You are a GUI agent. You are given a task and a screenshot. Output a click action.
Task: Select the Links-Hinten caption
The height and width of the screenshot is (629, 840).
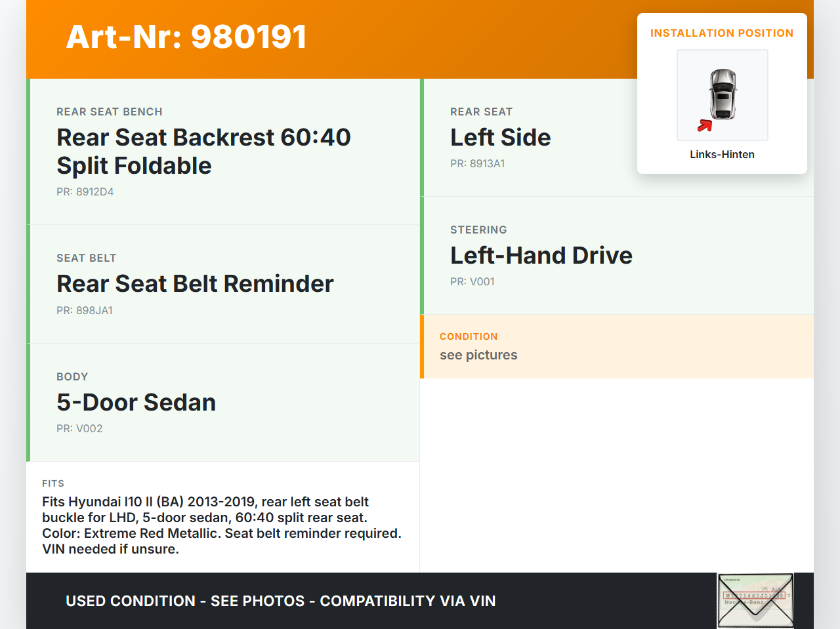coord(722,155)
